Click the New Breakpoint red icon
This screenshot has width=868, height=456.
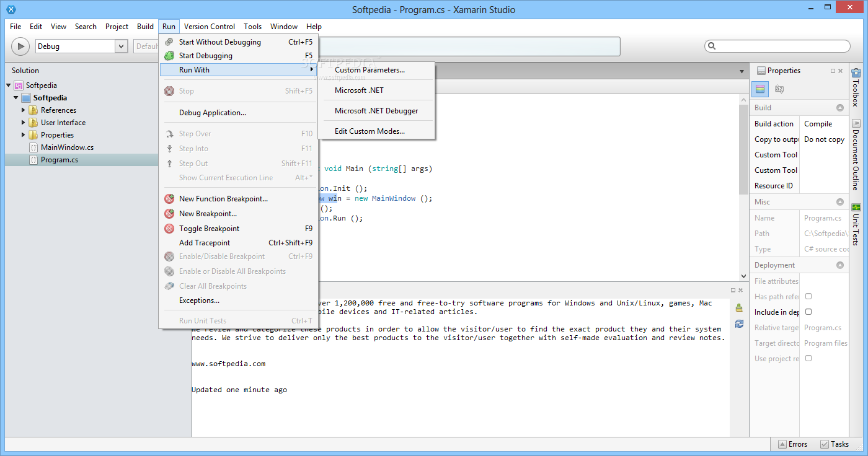169,214
